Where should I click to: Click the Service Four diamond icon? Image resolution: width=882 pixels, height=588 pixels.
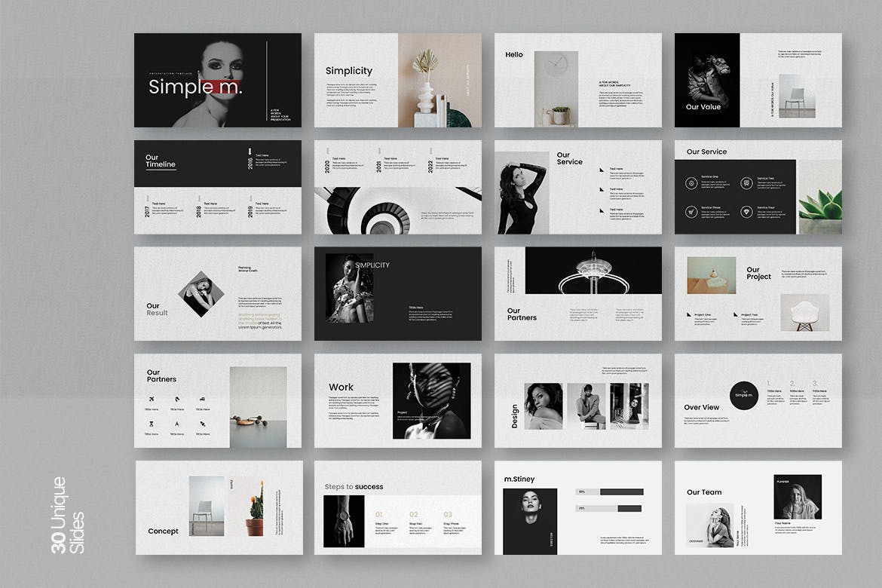[745, 212]
